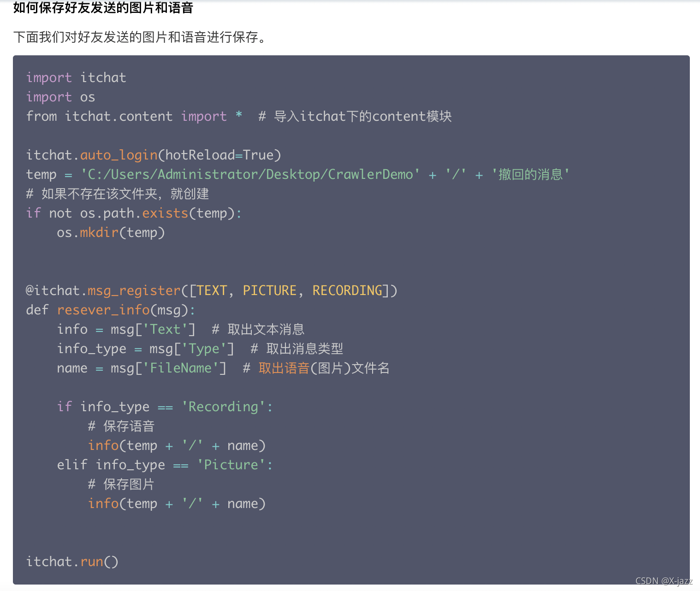Click the os.mkdir(temp) line

[111, 232]
